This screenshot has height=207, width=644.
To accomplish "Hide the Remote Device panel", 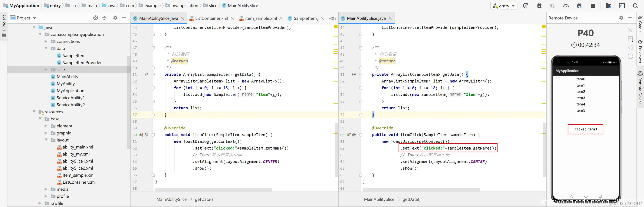I will (x=630, y=18).
